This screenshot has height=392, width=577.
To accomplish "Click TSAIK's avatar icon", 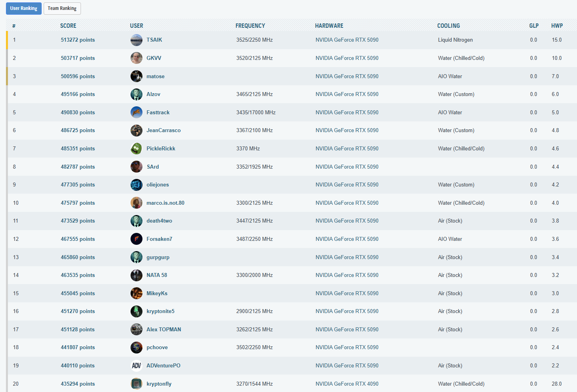I will point(136,40).
